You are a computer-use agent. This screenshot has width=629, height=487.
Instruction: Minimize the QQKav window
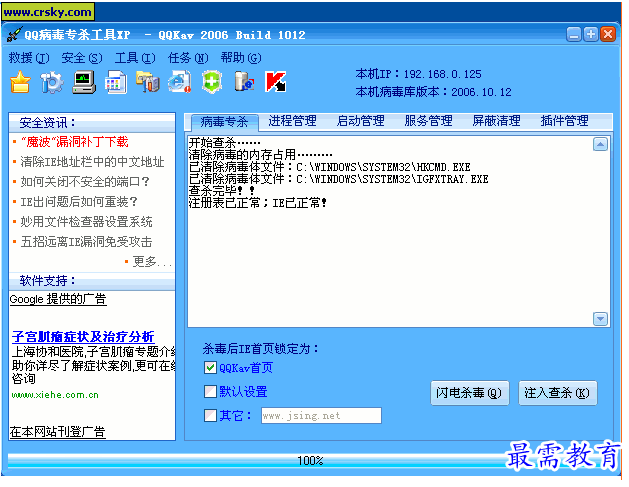(574, 34)
